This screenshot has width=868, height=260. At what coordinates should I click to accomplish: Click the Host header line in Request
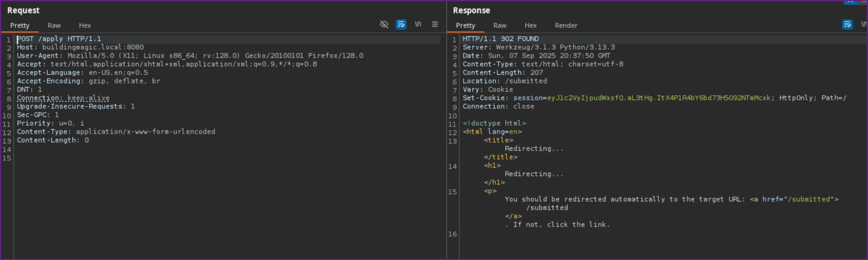tap(80, 47)
